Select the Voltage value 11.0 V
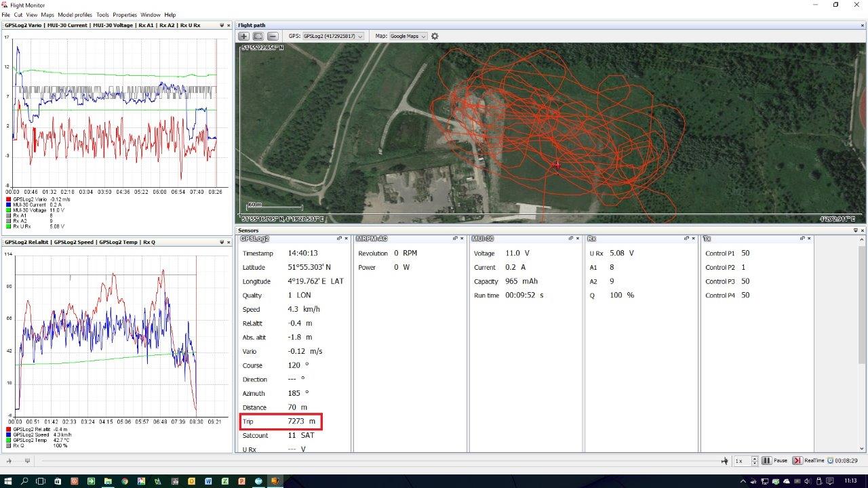Viewport: 868px width, 488px height. pos(518,253)
